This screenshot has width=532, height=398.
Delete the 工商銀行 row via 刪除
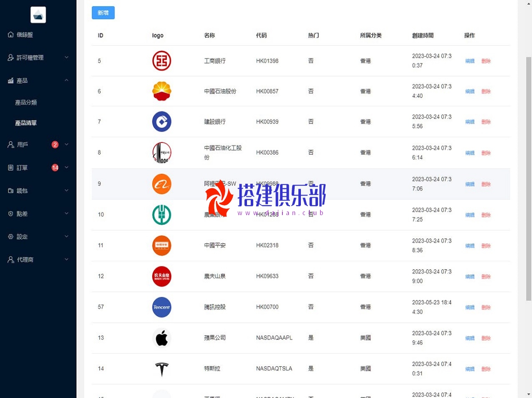tap(486, 61)
